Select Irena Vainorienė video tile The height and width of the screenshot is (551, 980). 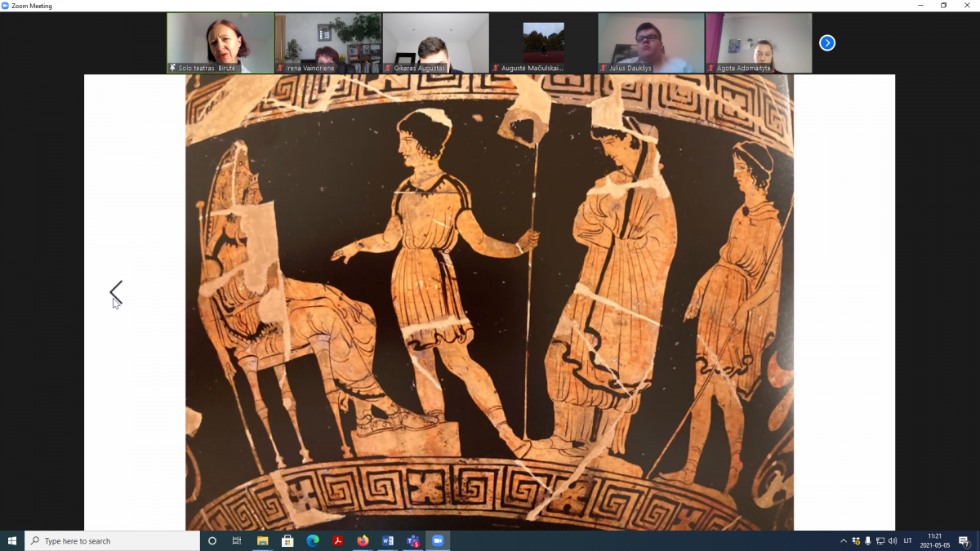click(x=328, y=43)
